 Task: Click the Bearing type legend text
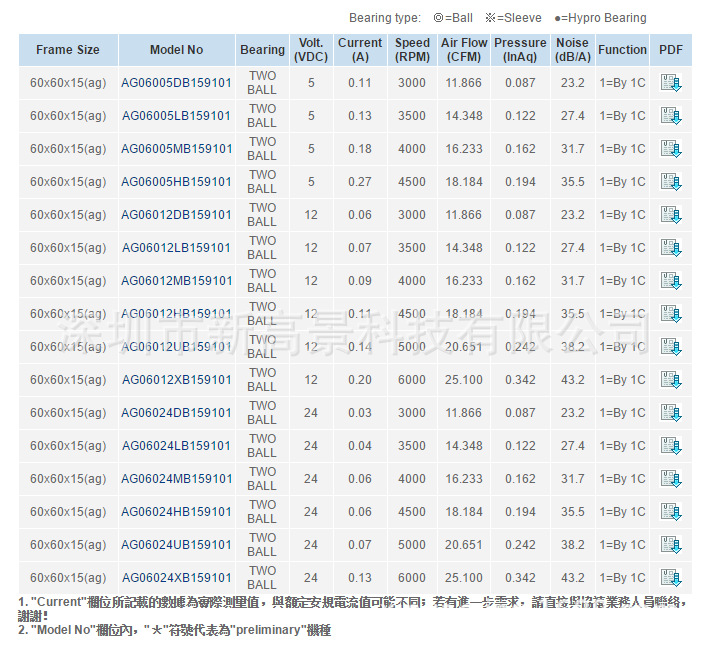pos(498,18)
